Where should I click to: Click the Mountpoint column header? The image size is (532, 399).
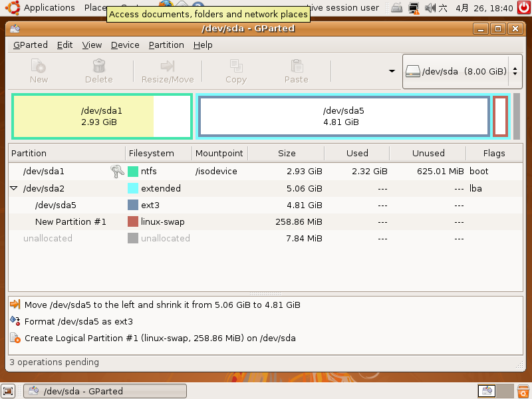click(220, 153)
